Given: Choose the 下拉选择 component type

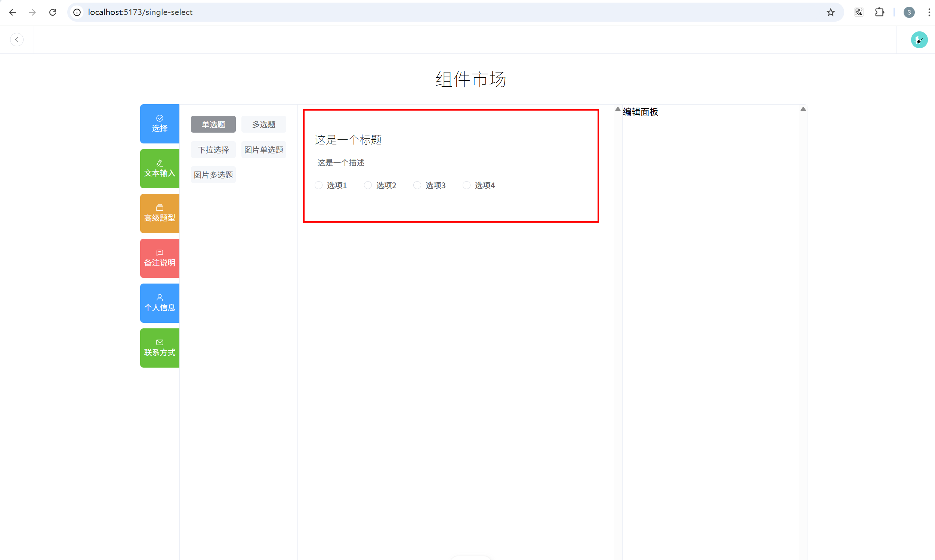Looking at the screenshot, I should coord(213,150).
